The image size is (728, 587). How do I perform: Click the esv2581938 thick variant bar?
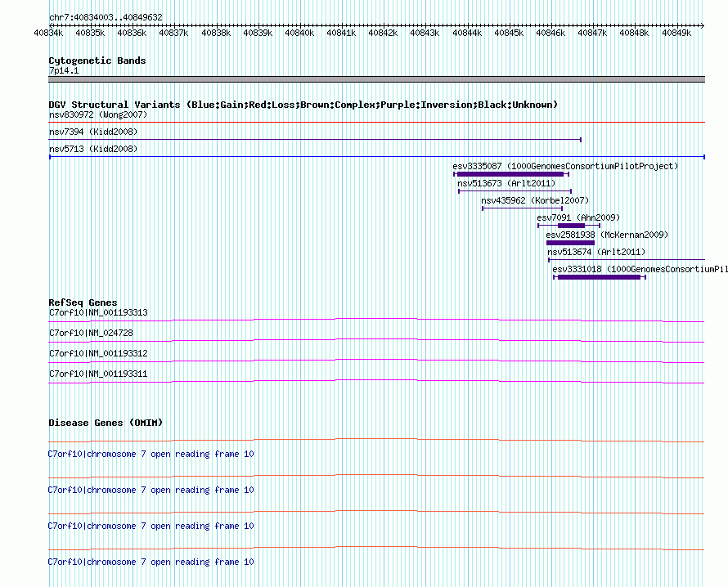[x=571, y=243]
